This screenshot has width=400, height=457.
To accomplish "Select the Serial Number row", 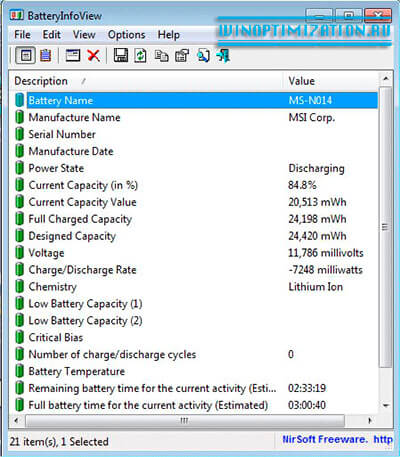I will (x=196, y=134).
